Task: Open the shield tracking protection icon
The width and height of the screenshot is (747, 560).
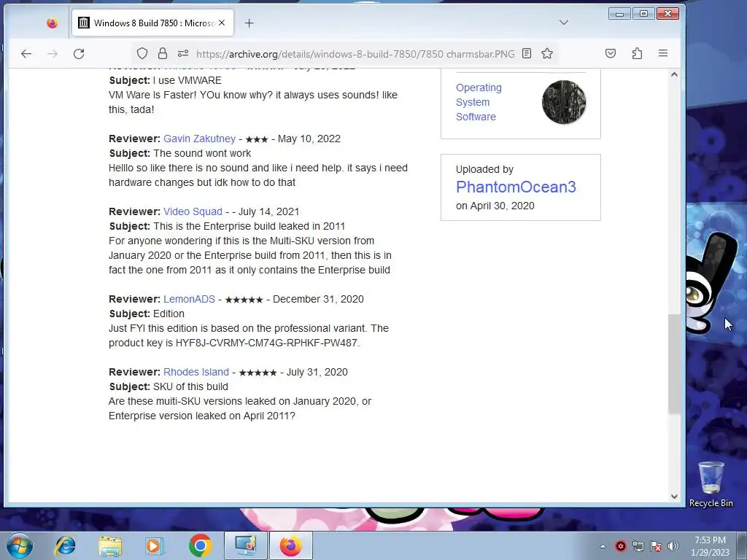Action: tap(142, 53)
